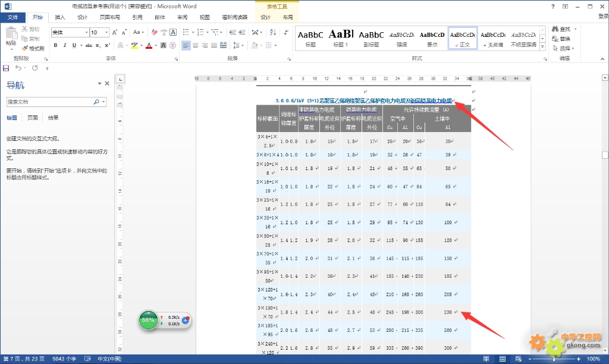Image resolution: width=609 pixels, height=364 pixels.
Task: Click the Sign in link
Action: [604, 16]
